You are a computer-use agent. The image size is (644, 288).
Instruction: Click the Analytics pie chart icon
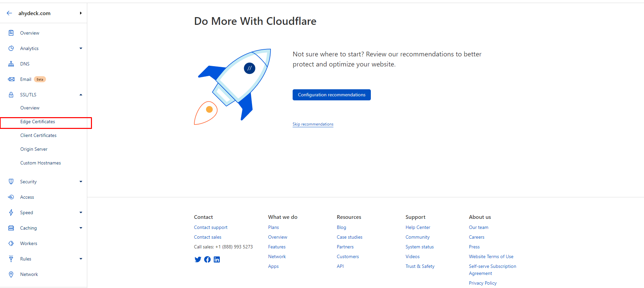point(11,48)
